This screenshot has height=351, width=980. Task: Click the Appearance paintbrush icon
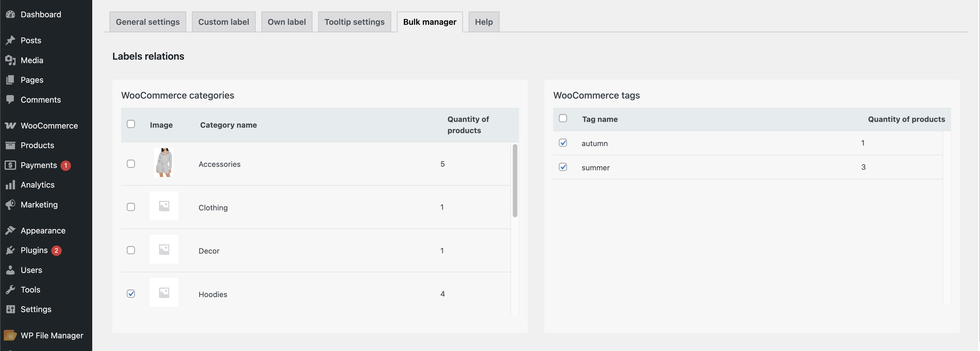pyautogui.click(x=10, y=231)
